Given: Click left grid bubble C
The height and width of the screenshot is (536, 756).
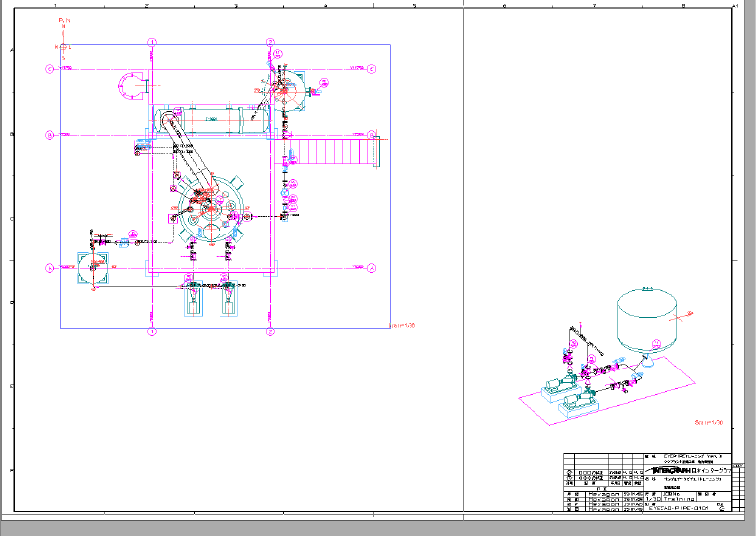Looking at the screenshot, I should tap(49, 69).
